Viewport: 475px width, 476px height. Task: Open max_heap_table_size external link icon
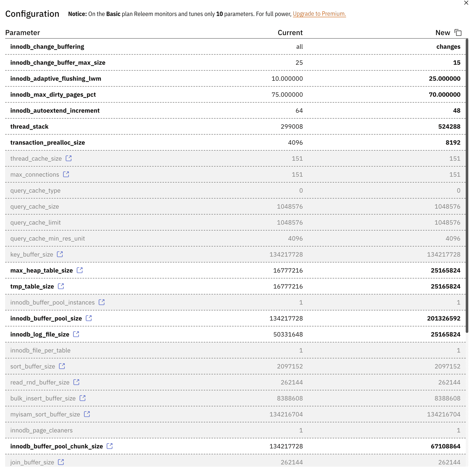[80, 270]
